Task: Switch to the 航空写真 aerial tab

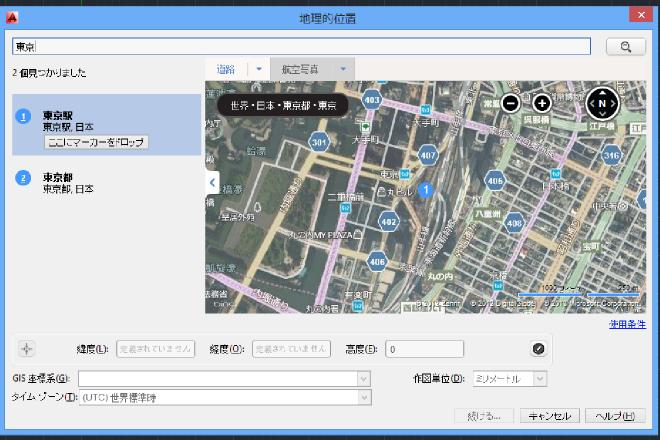Action: 300,69
